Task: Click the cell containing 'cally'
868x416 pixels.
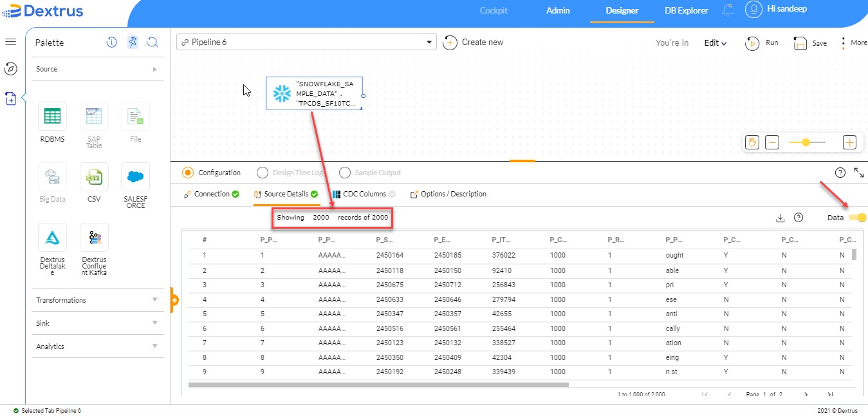Action: (673, 328)
